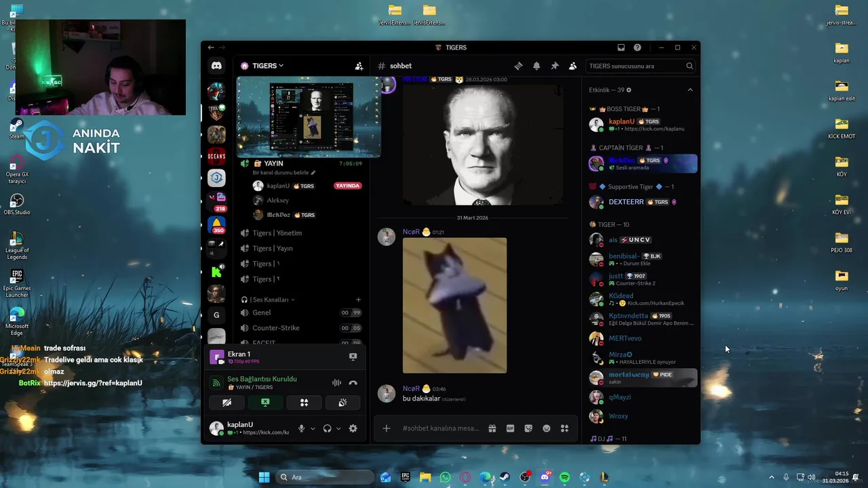
Task: Toggle the camera on
Action: click(x=226, y=403)
